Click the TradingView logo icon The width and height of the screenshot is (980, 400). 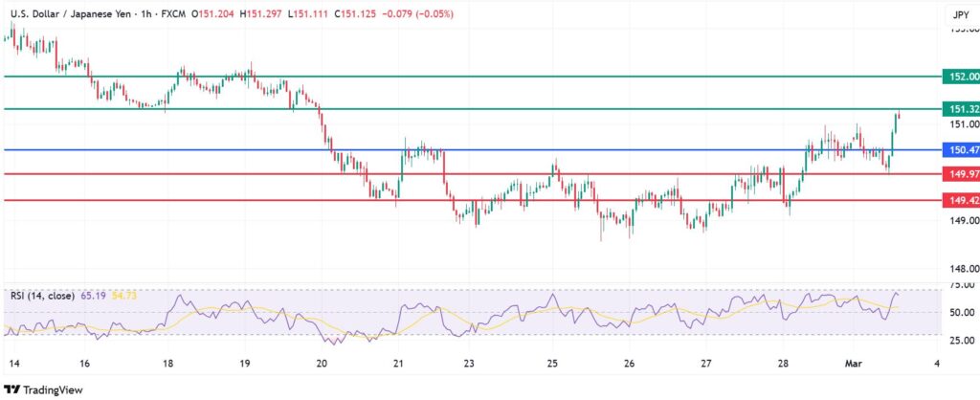(11, 389)
